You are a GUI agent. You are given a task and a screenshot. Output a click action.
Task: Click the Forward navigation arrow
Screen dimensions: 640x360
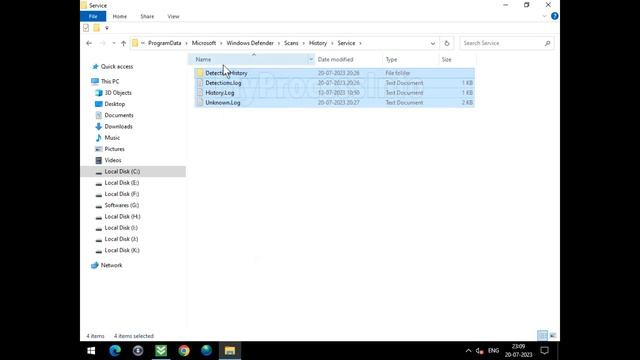[x=102, y=43]
